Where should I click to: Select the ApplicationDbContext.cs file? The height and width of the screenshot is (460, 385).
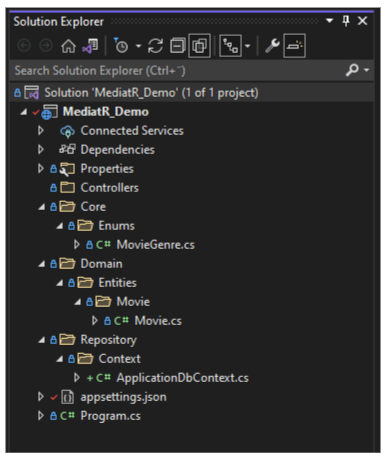[183, 378]
